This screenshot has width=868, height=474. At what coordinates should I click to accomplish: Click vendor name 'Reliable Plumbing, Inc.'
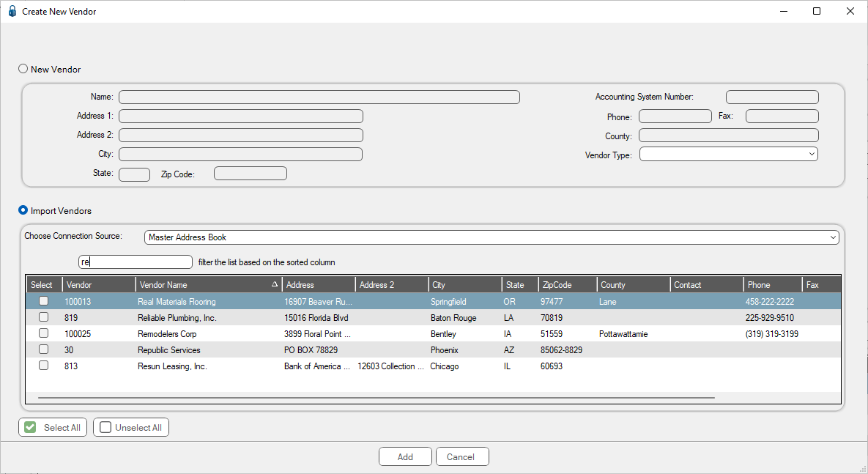tap(177, 318)
